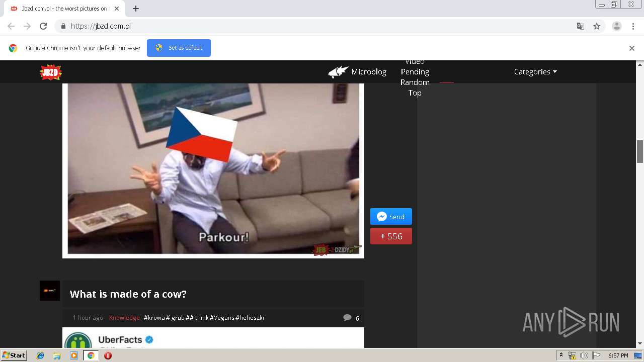Open the Parkour meme image
Screen dimensions: 644x362
pos(213,170)
